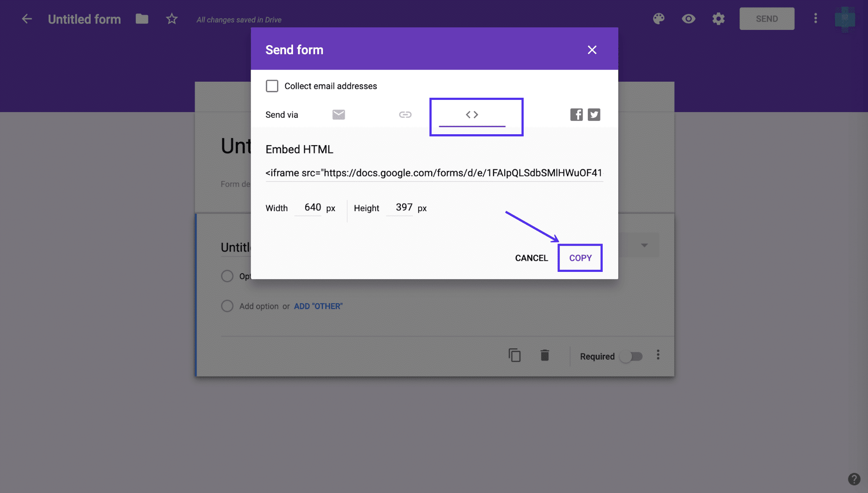Viewport: 868px width, 493px height.
Task: Click the Send form close X button
Action: click(591, 50)
